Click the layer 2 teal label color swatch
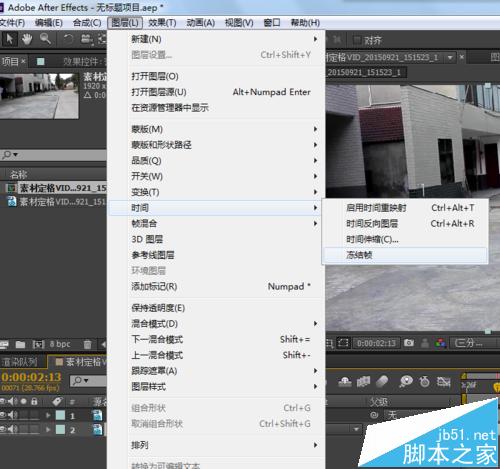This screenshot has width=500, height=469. pyautogui.click(x=60, y=429)
